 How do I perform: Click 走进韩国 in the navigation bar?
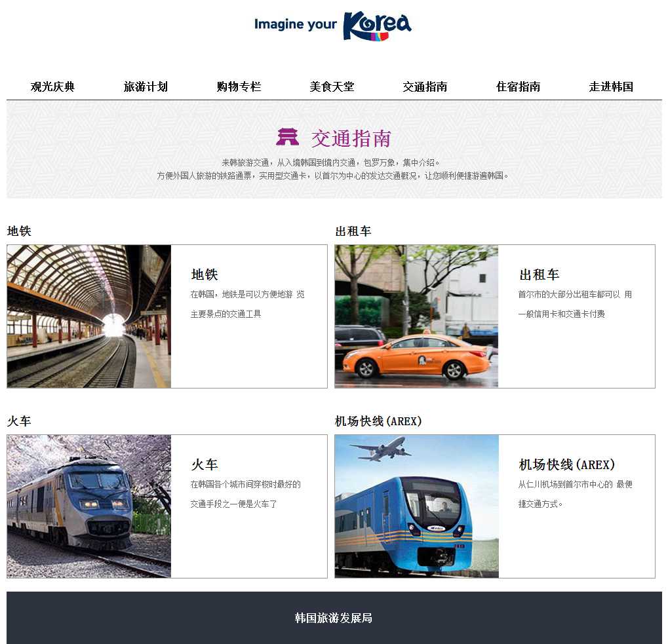[x=611, y=86]
